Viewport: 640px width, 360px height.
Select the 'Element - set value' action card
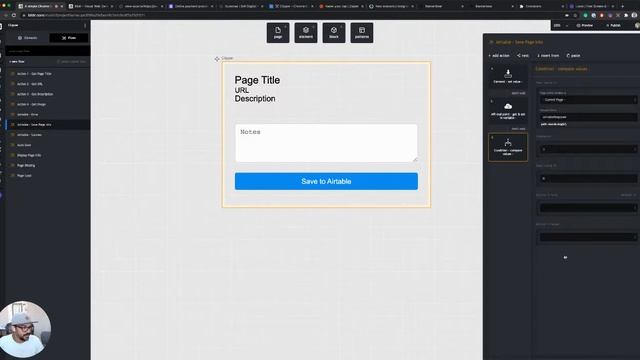coord(508,76)
